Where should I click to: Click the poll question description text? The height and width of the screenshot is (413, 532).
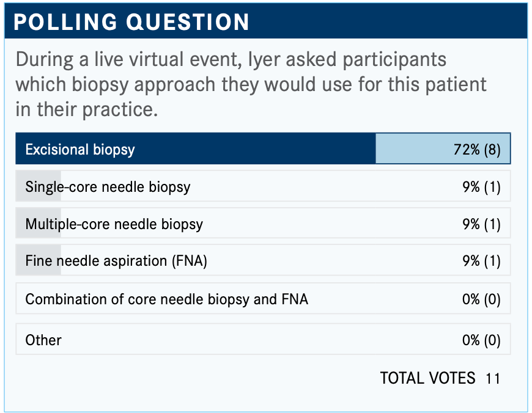point(251,84)
